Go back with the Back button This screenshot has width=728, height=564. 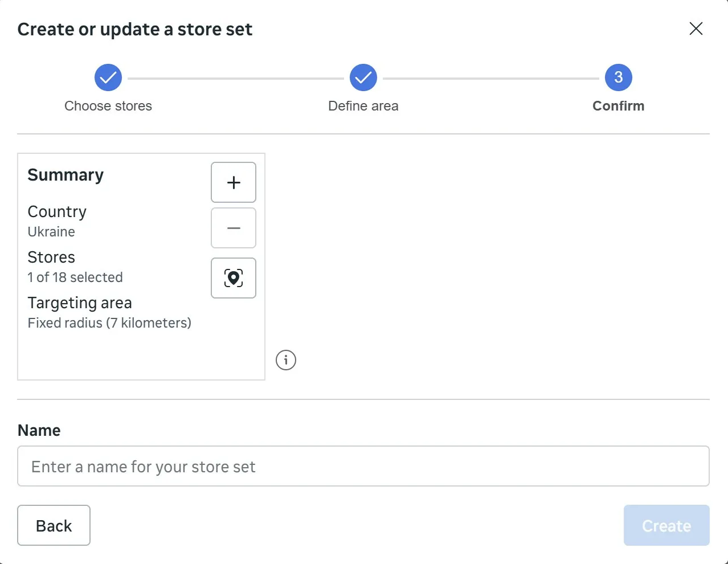[54, 525]
